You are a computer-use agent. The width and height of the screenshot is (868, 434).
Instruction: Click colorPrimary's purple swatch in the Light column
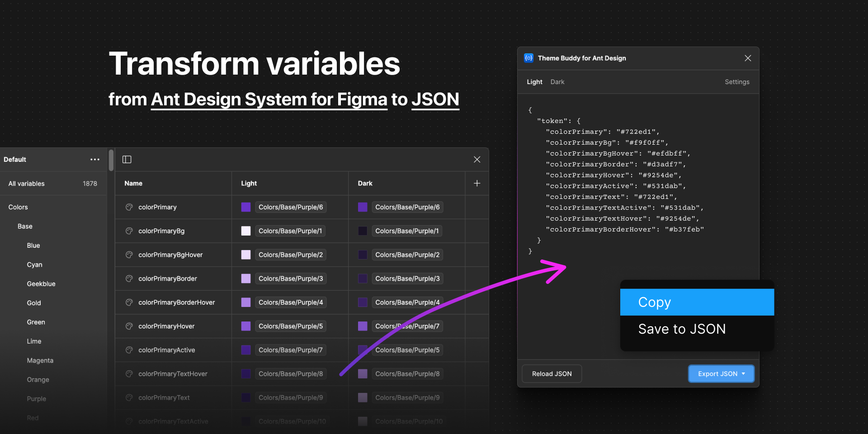[x=245, y=207]
